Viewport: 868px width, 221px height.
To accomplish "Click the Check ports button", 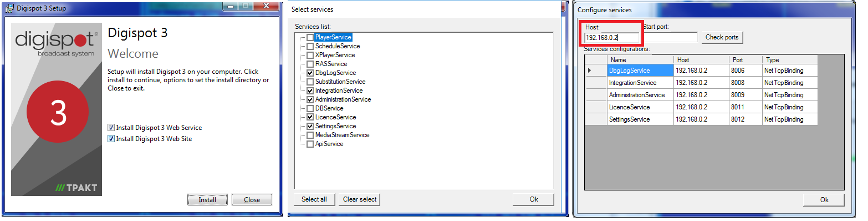I will point(722,37).
